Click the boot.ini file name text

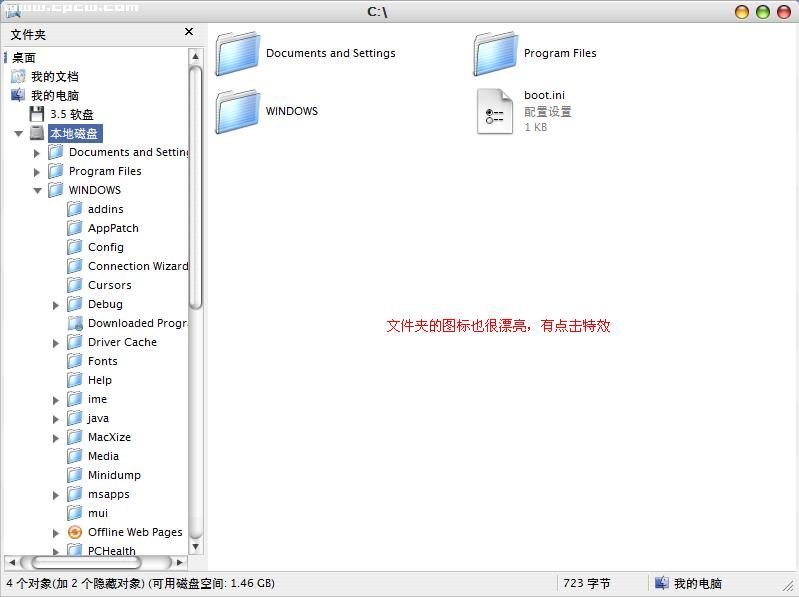[x=544, y=95]
